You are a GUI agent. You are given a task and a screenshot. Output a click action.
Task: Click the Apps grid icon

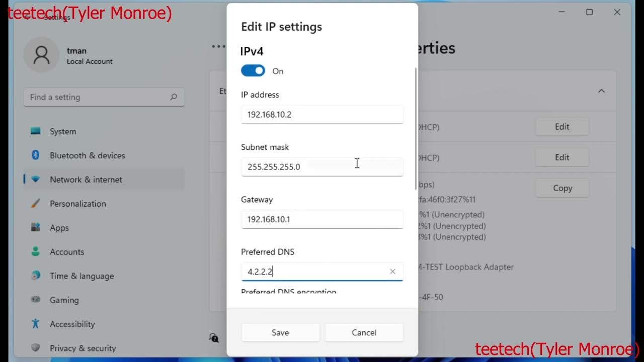(35, 228)
